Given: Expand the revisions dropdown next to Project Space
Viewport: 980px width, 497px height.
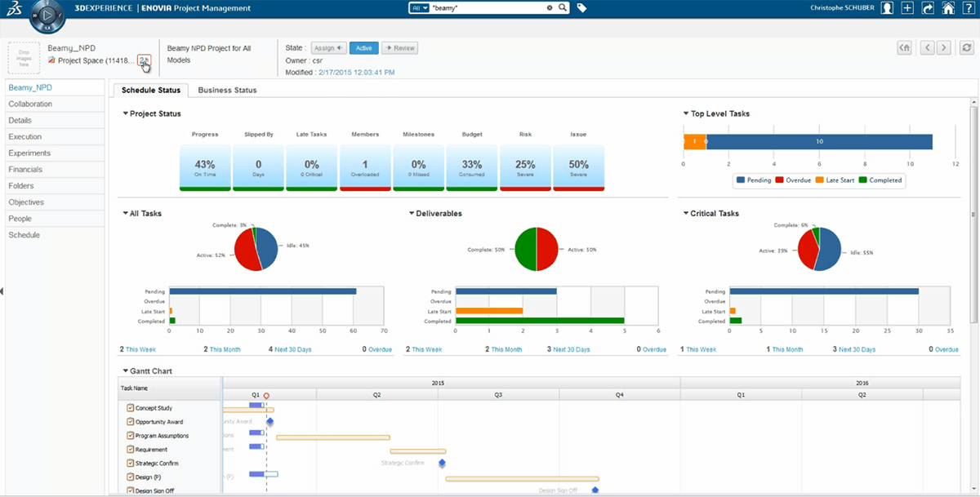Looking at the screenshot, I should click(x=144, y=60).
